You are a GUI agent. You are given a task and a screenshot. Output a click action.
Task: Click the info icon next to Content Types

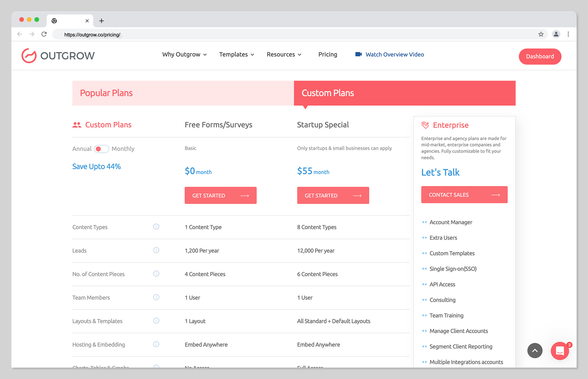156,227
